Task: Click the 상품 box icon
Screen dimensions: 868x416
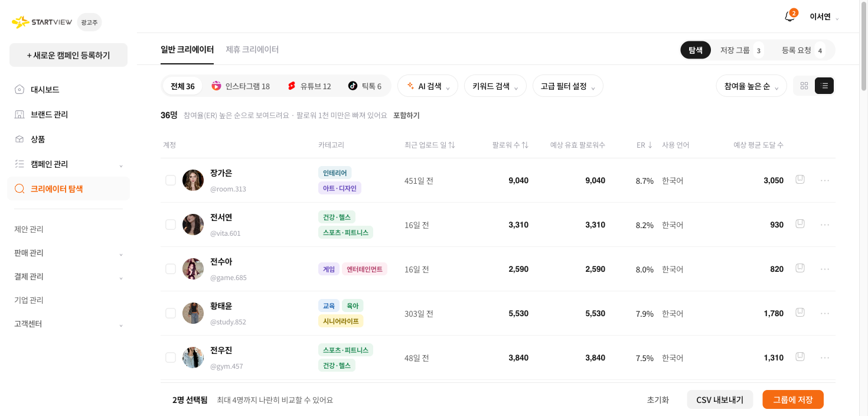Action: pyautogui.click(x=19, y=139)
